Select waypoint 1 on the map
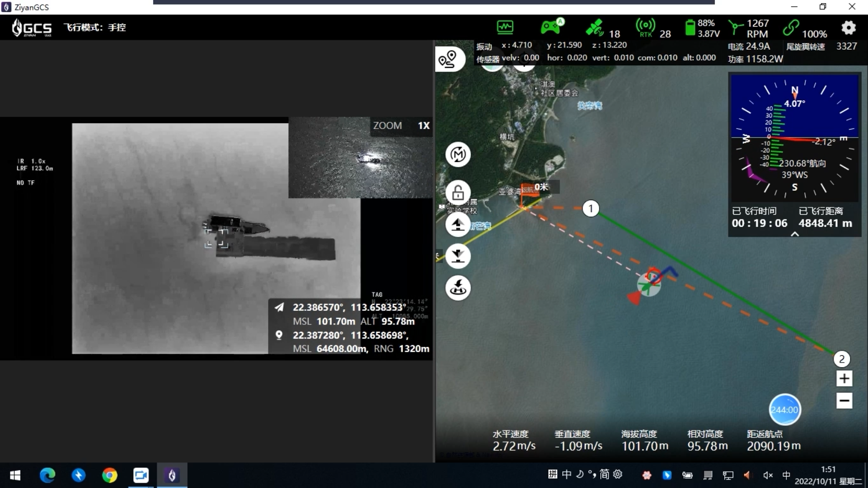Screen dimensions: 868x488 click(591, 208)
